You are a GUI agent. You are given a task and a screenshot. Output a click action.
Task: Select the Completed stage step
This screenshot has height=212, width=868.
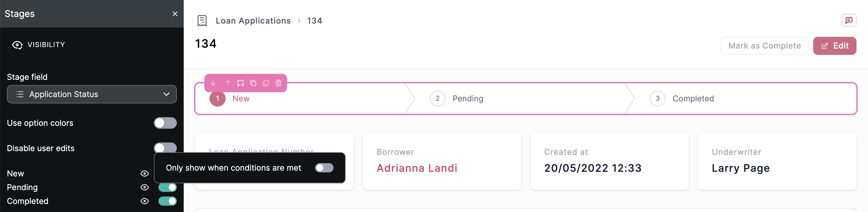[693, 99]
